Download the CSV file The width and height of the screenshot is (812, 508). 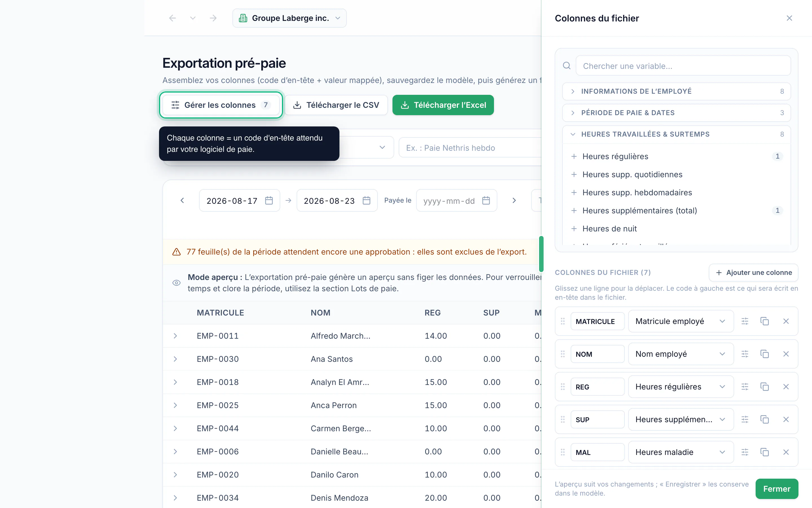tap(337, 105)
